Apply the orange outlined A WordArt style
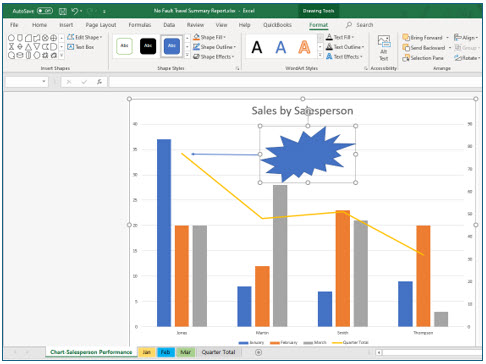Screen dimensions: 486x364 click(304, 47)
